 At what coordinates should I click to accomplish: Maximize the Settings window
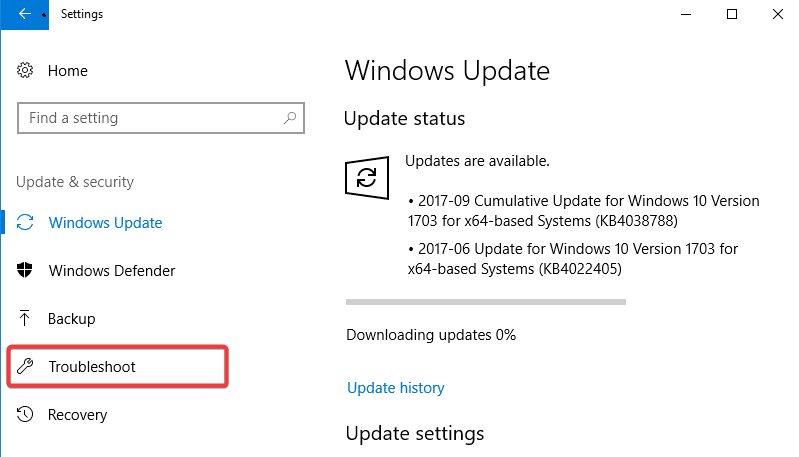732,14
